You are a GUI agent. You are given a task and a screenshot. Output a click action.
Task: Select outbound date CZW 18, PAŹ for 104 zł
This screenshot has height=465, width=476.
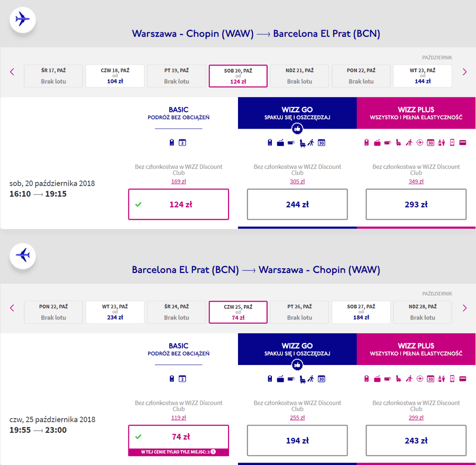[115, 76]
